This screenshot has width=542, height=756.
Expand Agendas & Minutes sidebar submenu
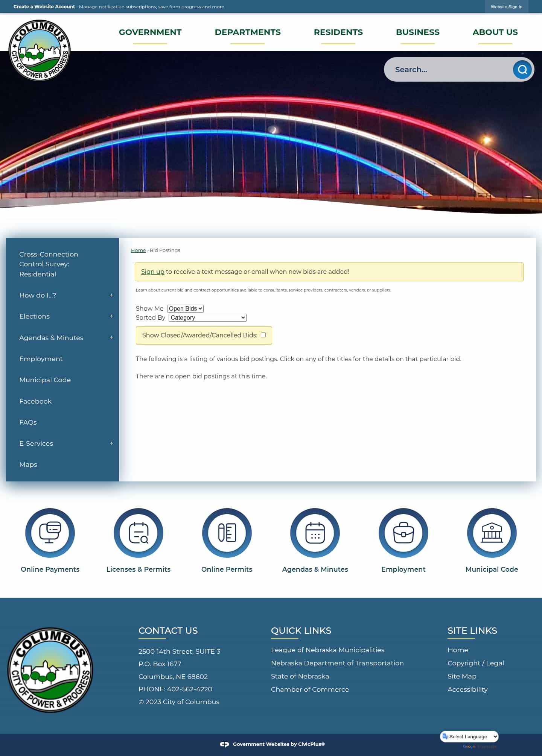coord(111,337)
